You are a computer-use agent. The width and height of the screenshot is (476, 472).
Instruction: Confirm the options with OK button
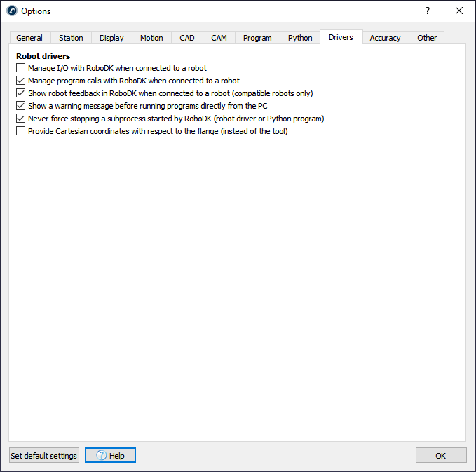coord(440,456)
